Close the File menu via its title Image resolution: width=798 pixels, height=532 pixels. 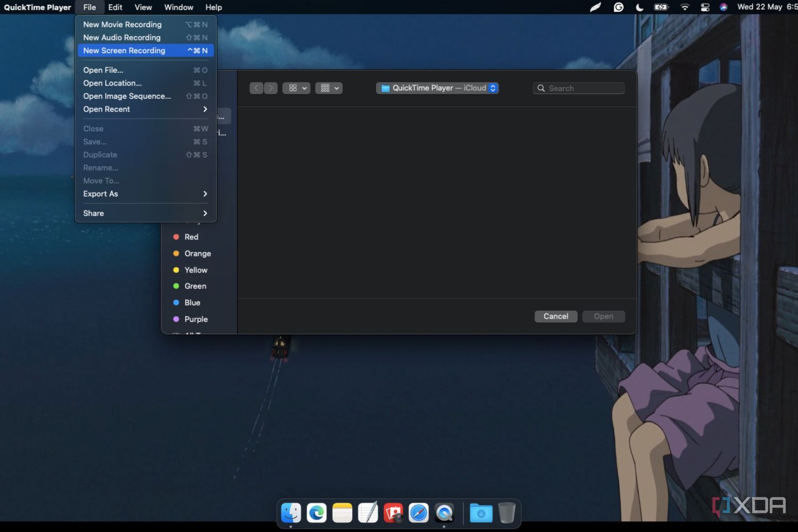pos(89,7)
